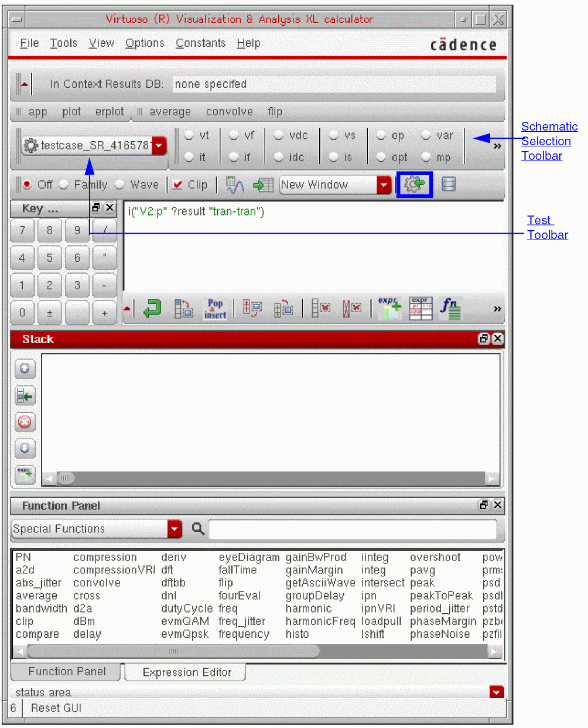
Task: Click the expr add-to-outputs icon
Action: 389,308
